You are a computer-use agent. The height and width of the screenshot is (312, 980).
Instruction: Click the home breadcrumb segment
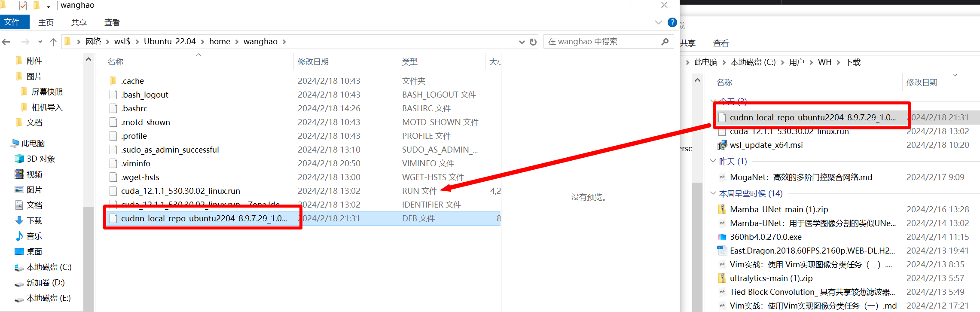pos(220,41)
